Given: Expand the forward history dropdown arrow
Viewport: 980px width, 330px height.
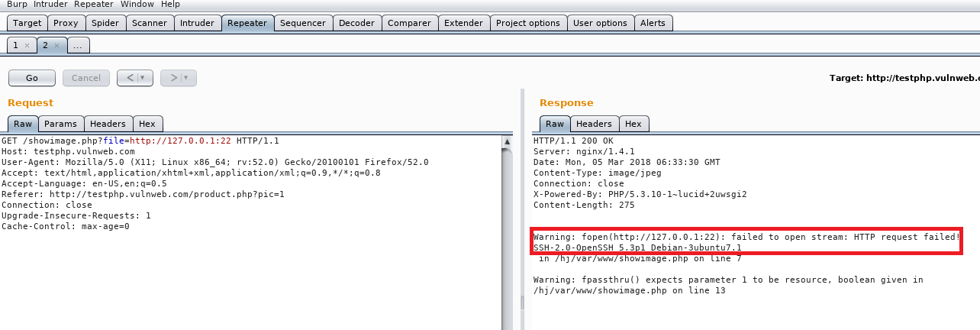Looking at the screenshot, I should click(x=188, y=78).
